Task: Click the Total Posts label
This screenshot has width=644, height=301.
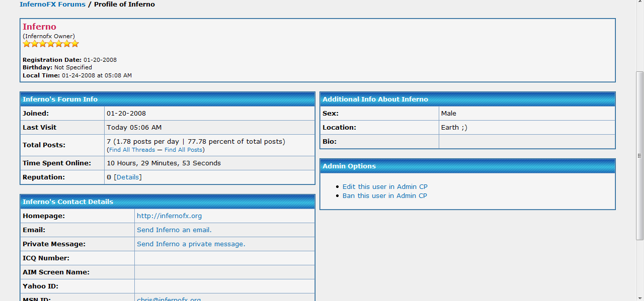Action: pyautogui.click(x=44, y=145)
